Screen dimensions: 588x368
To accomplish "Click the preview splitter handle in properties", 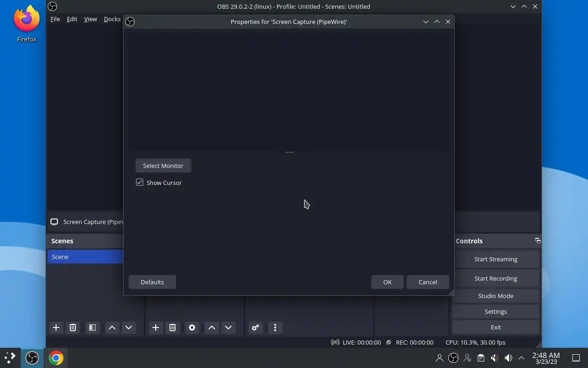I will [x=289, y=152].
